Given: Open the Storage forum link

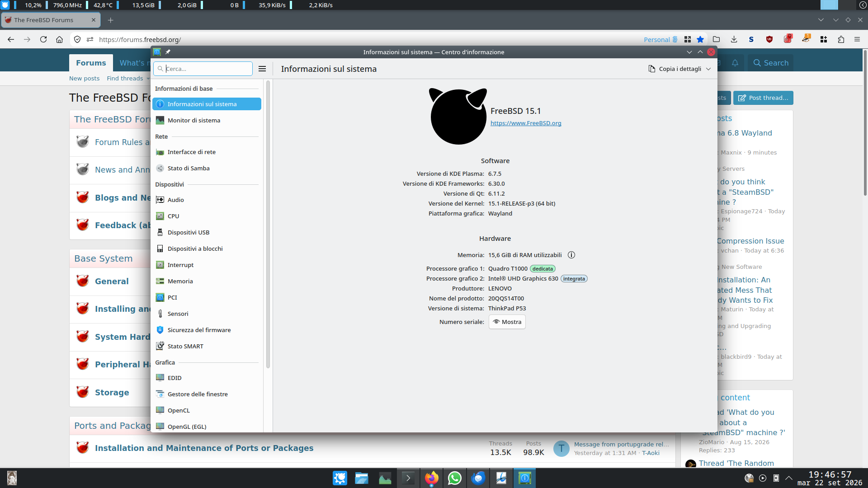Looking at the screenshot, I should pos(112,392).
